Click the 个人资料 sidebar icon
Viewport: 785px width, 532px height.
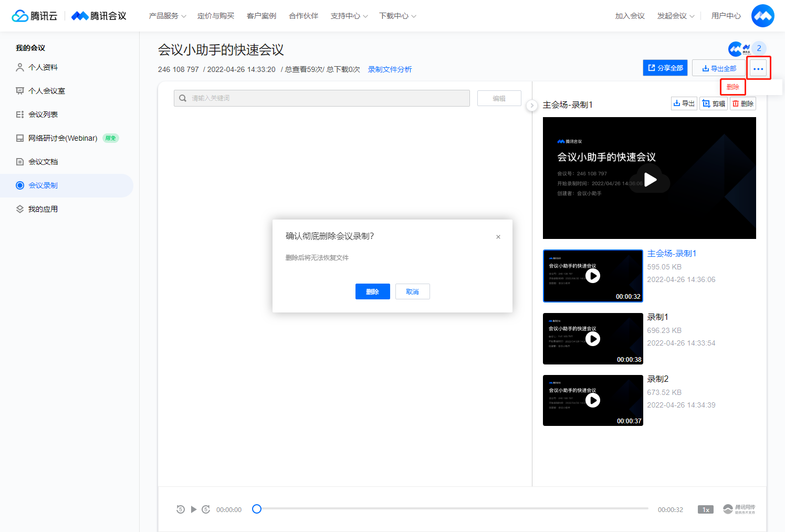click(x=20, y=67)
